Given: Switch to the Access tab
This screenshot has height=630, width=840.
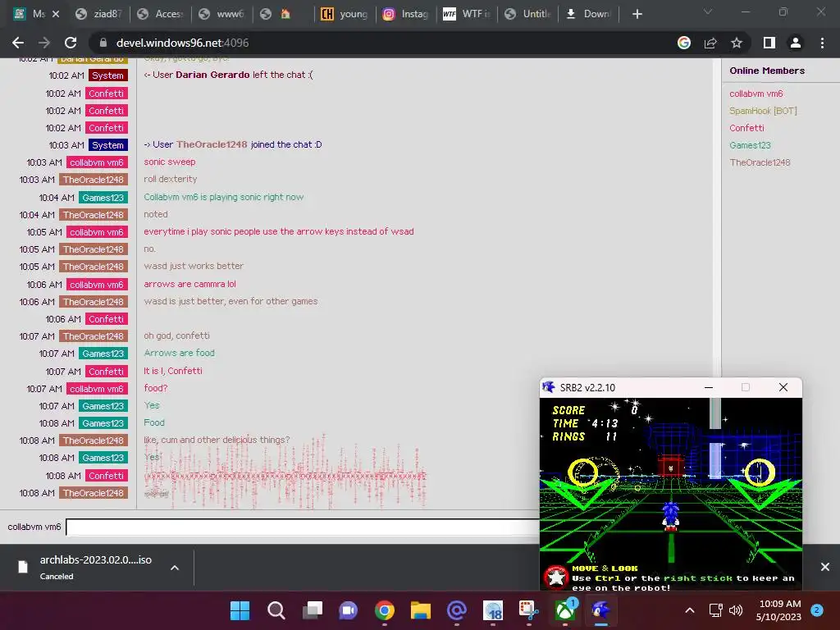Looking at the screenshot, I should [161, 14].
